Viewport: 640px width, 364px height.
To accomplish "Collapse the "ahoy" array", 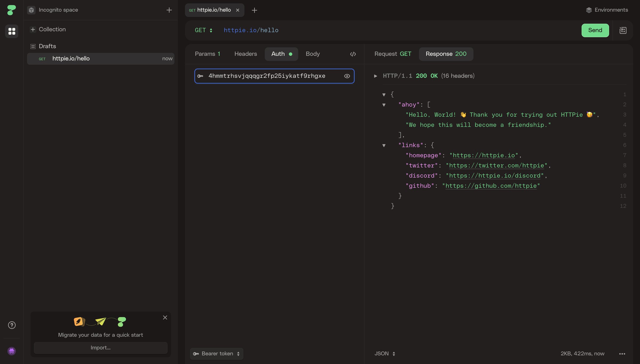I will tap(384, 105).
